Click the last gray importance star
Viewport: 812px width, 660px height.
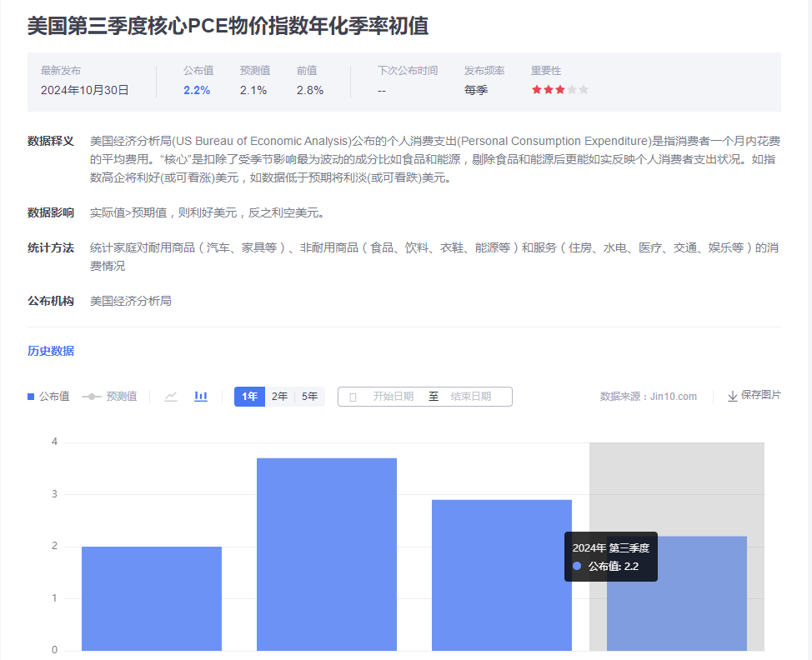(x=584, y=90)
